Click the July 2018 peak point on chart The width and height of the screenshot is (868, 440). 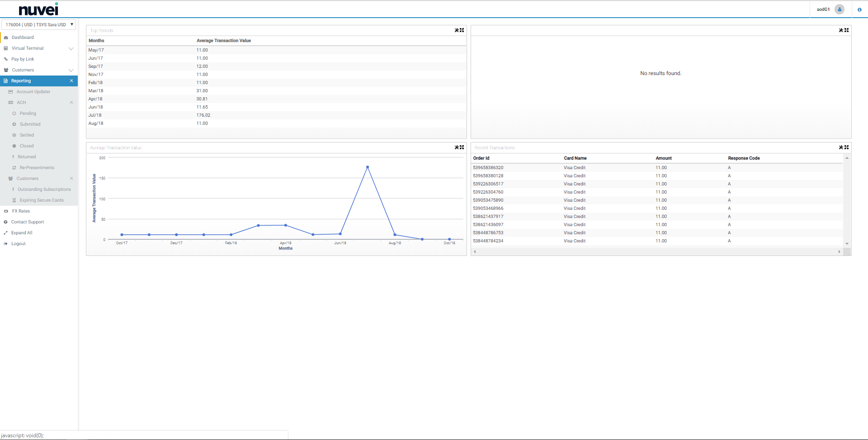coord(368,167)
